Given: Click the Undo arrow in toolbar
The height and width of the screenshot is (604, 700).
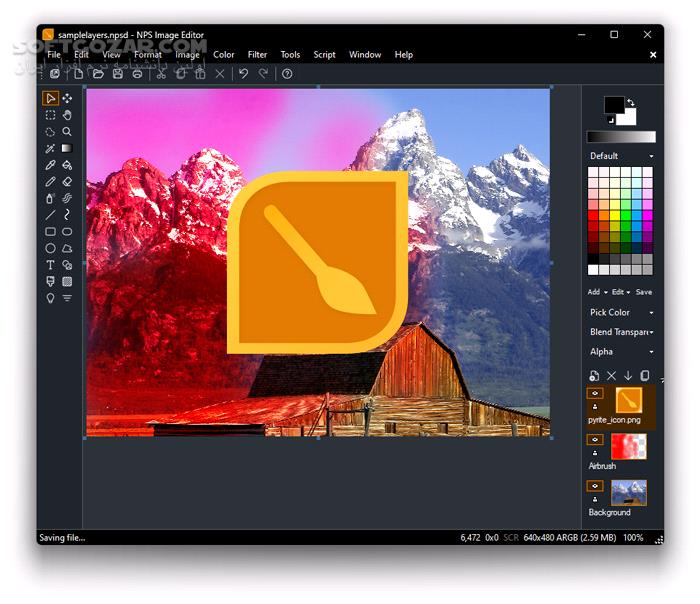Looking at the screenshot, I should [x=243, y=74].
